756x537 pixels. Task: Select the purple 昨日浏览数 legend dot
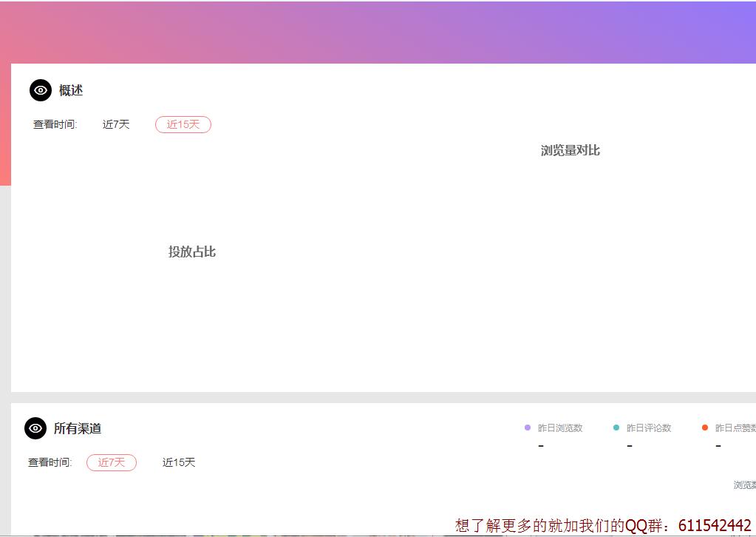527,428
